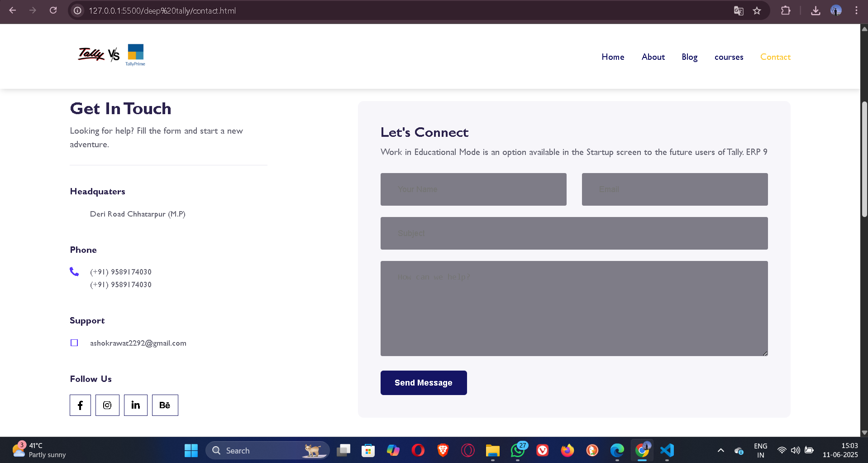Click the Facebook social icon
The image size is (868, 463).
(80, 405)
